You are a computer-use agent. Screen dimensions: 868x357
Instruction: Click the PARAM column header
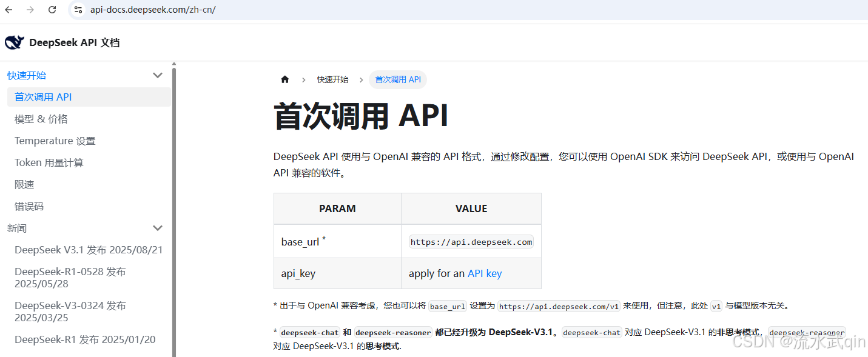coord(338,209)
